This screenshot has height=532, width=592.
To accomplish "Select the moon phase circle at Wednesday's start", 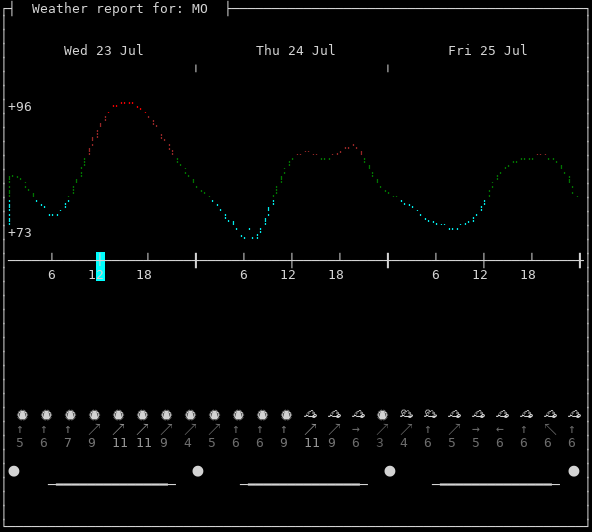I will (x=14, y=471).
